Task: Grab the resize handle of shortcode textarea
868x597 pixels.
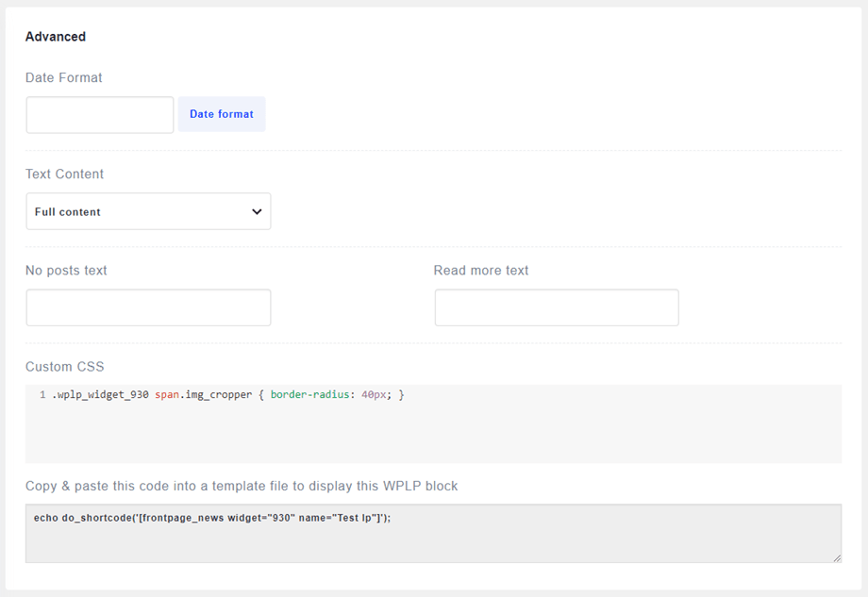Action: [x=837, y=558]
